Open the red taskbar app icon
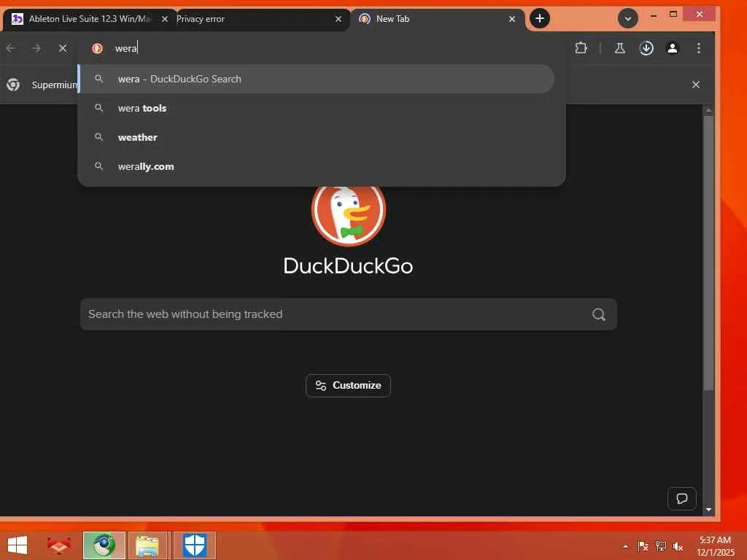This screenshot has width=747, height=560. pyautogui.click(x=58, y=545)
